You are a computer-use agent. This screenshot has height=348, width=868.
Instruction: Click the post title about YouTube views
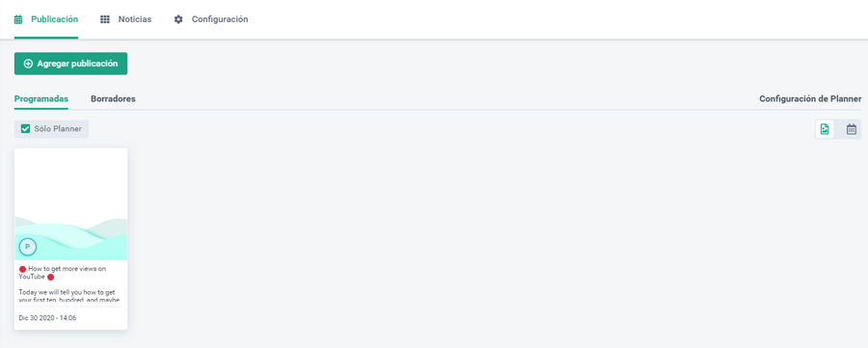click(x=63, y=273)
